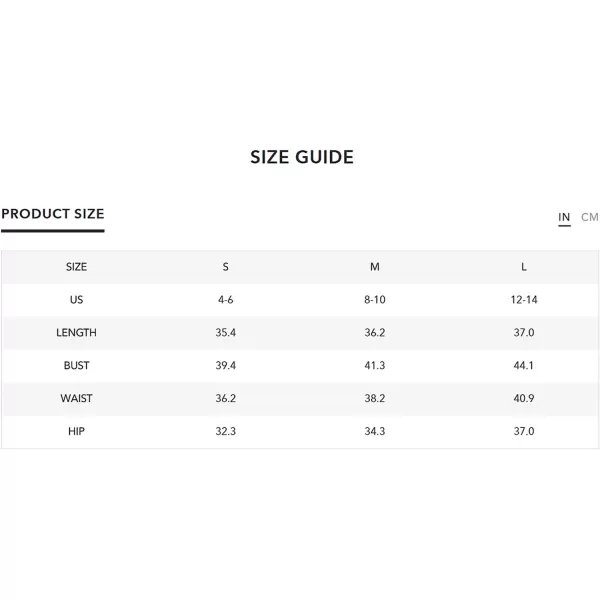Select the S size column header
The image size is (600, 600).
point(225,267)
